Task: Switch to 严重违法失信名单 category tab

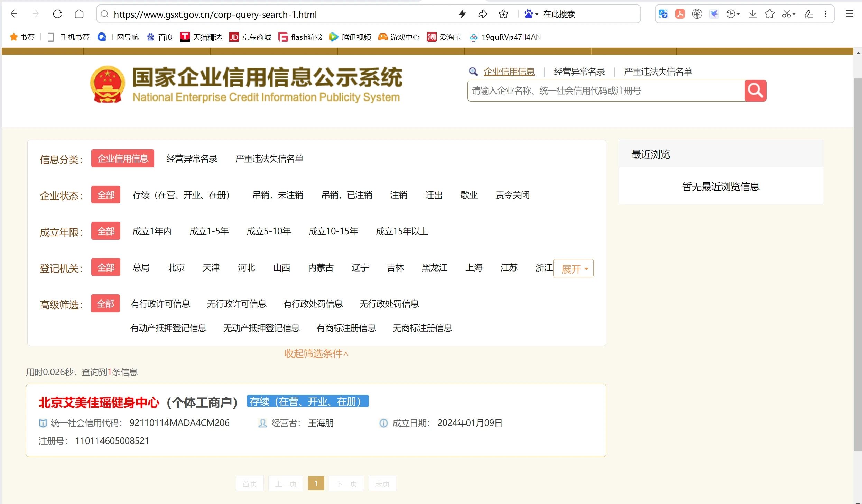Action: (269, 159)
